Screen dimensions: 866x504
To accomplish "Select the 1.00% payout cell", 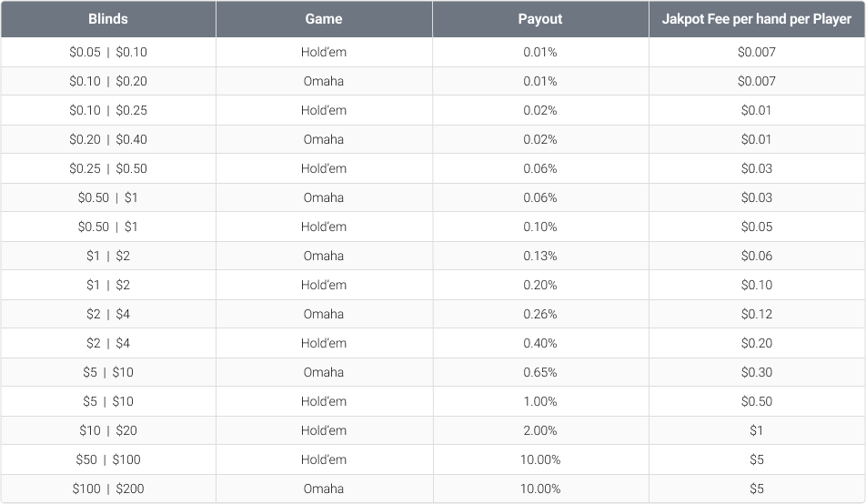I will tap(540, 401).
